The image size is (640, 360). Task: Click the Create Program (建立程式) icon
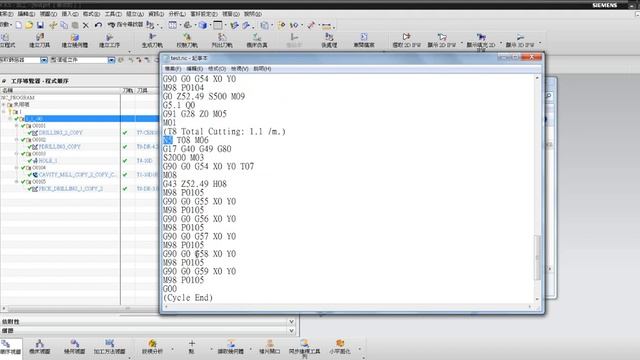pyautogui.click(x=7, y=40)
